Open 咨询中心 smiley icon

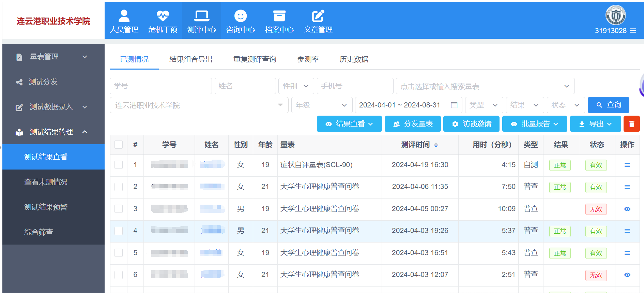tap(241, 16)
